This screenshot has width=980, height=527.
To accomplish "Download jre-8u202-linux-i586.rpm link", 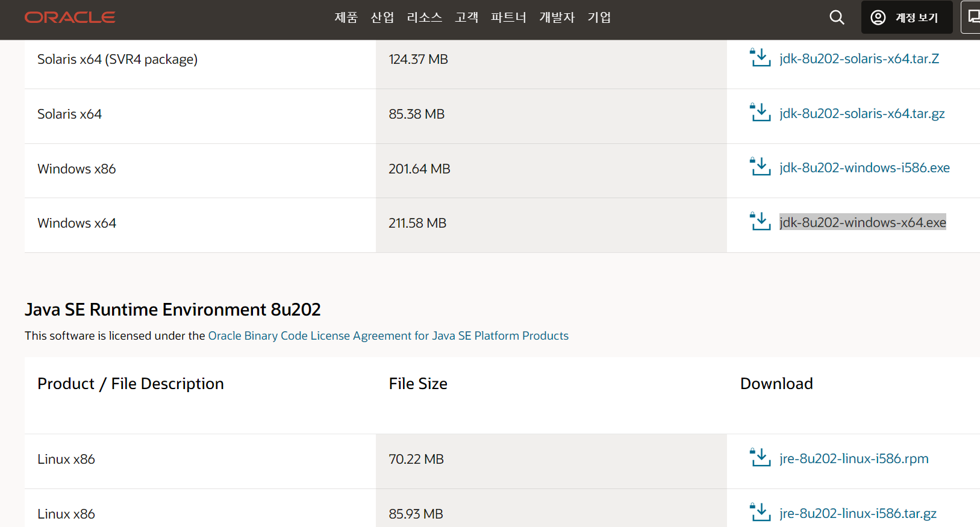I will [854, 458].
